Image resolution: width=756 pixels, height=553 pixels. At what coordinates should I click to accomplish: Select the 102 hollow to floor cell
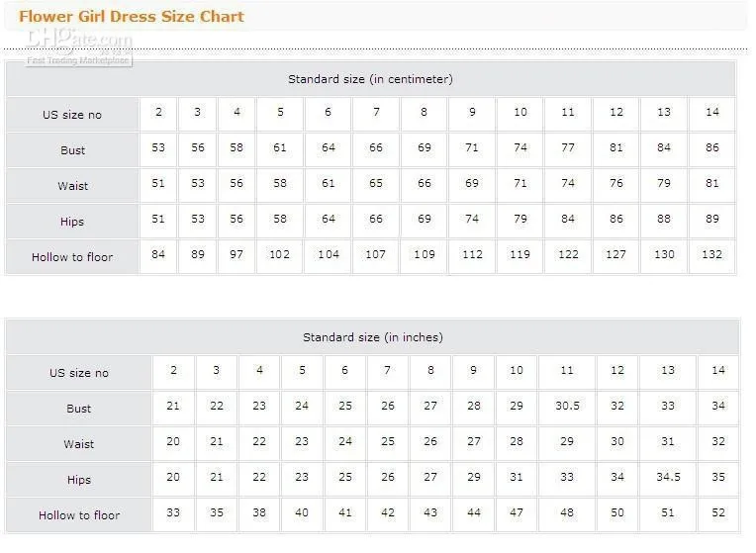click(x=280, y=255)
